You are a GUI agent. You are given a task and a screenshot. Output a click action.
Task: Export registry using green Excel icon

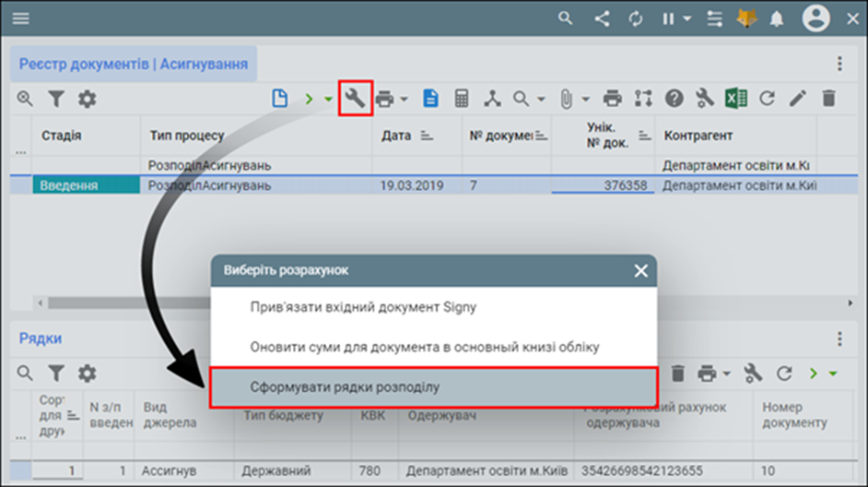pyautogui.click(x=735, y=99)
